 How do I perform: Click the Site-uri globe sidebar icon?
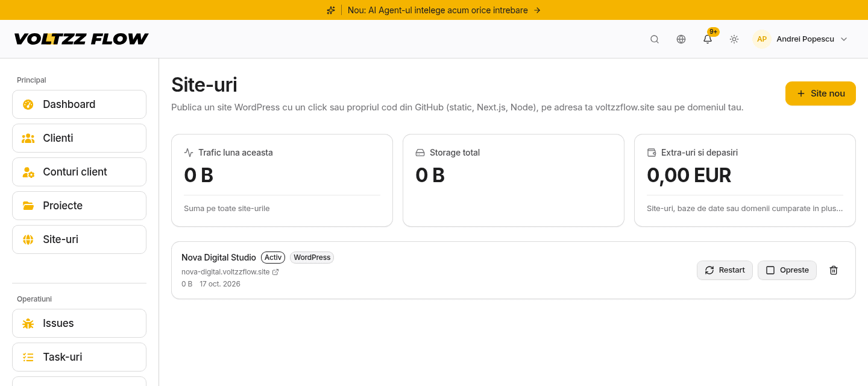pyautogui.click(x=28, y=239)
